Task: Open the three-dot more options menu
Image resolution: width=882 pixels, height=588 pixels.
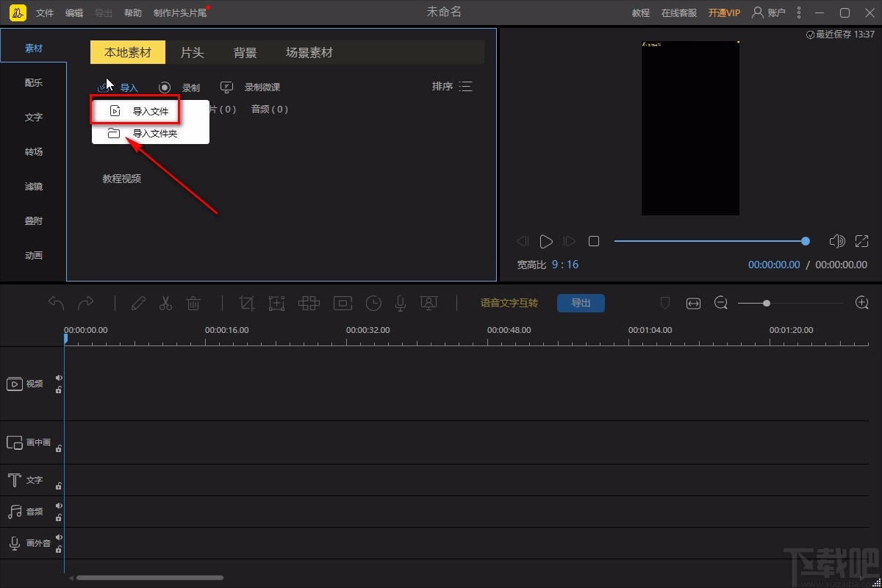Action: click(799, 13)
